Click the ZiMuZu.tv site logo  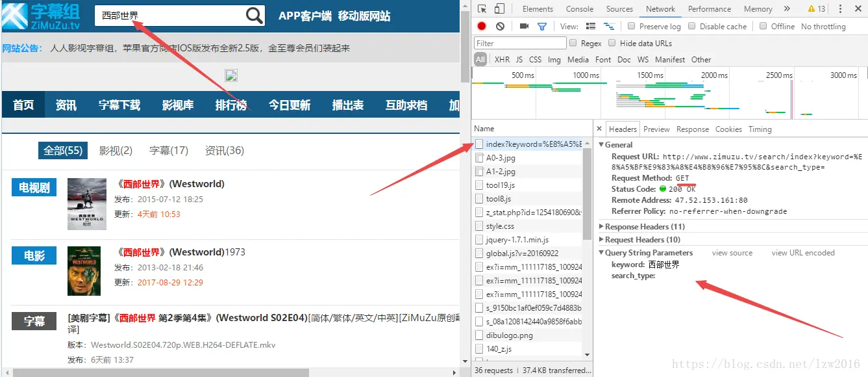pyautogui.click(x=41, y=16)
